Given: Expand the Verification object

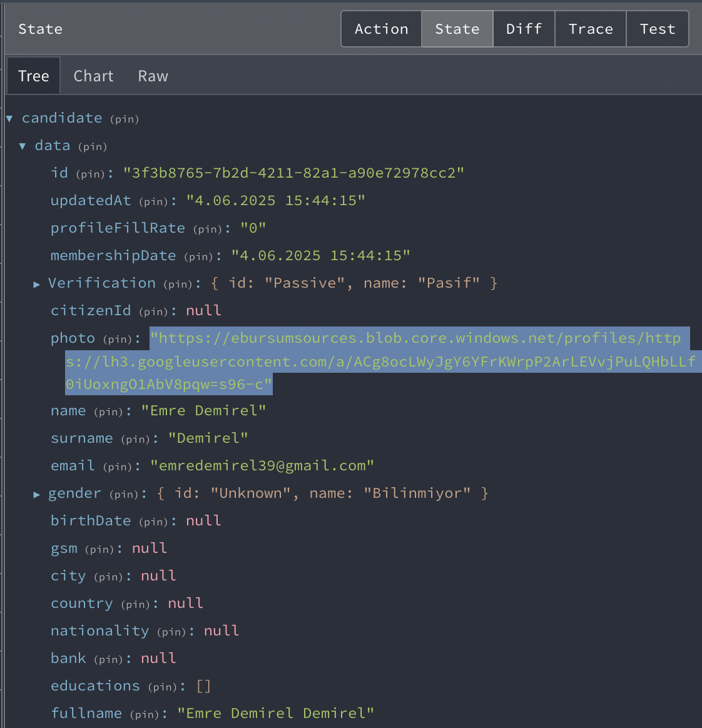Looking at the screenshot, I should click(37, 284).
